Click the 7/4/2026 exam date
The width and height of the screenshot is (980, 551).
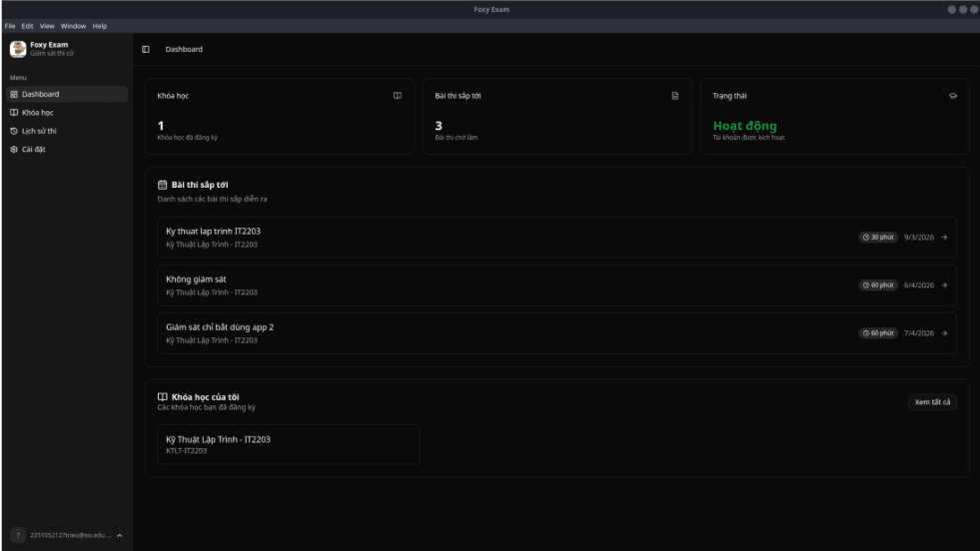pos(919,333)
